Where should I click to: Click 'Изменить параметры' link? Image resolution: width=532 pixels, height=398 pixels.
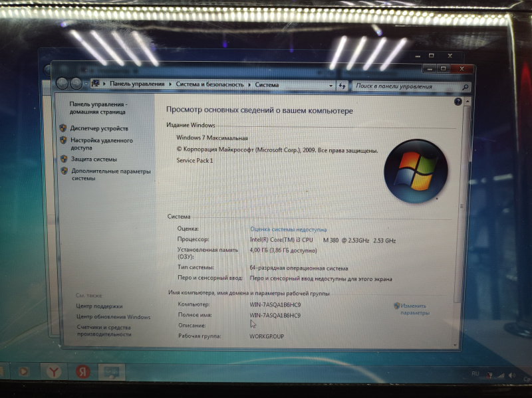coord(415,309)
